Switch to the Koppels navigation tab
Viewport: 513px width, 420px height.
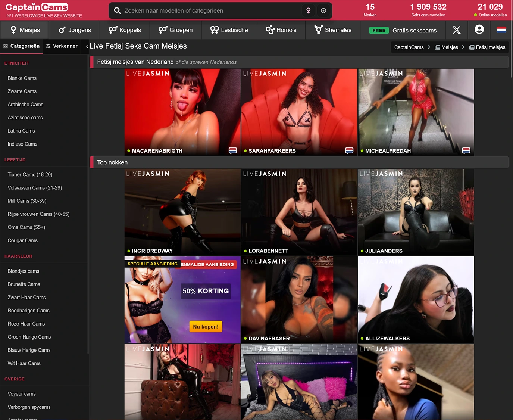[x=125, y=30]
